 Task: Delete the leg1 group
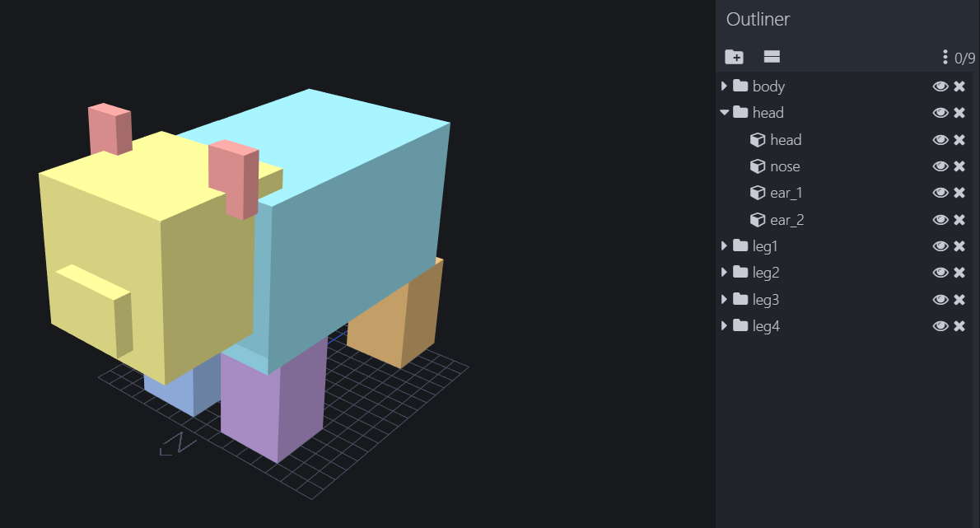959,246
